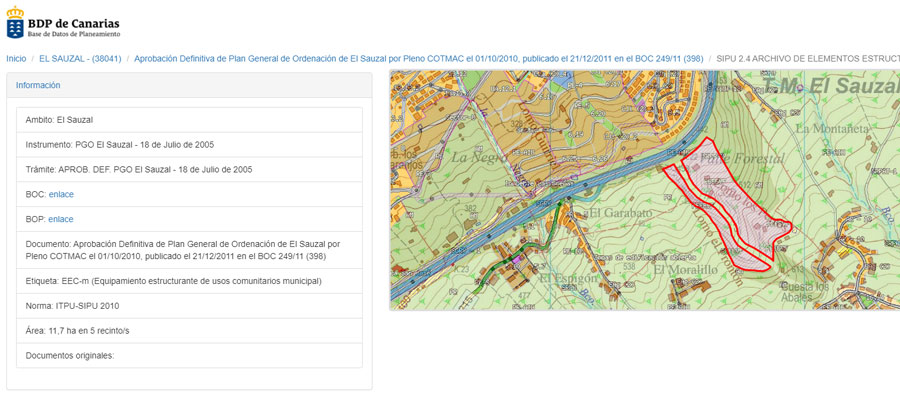Click the El Moralillo label on the map
Screen dimensions: 900x400
(x=685, y=270)
